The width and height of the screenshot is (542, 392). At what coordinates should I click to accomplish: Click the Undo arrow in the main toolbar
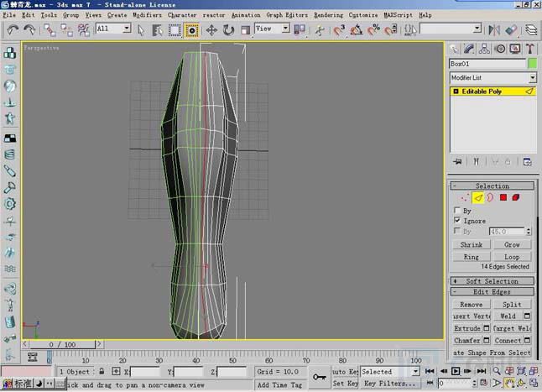coord(13,29)
